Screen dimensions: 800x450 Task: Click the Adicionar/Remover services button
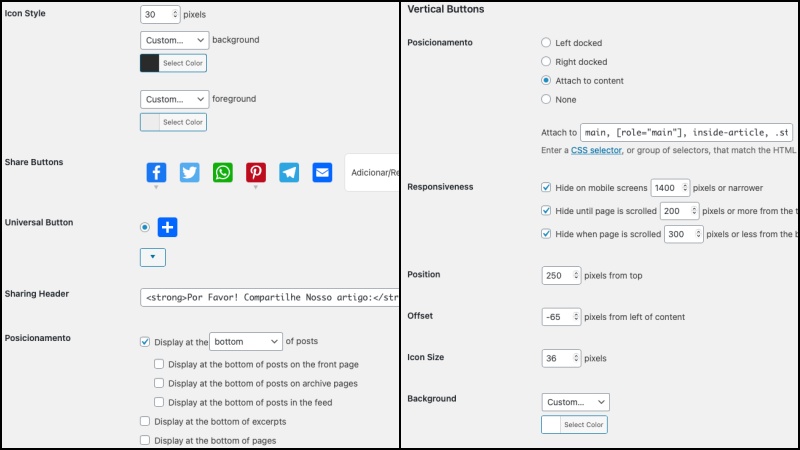point(372,172)
